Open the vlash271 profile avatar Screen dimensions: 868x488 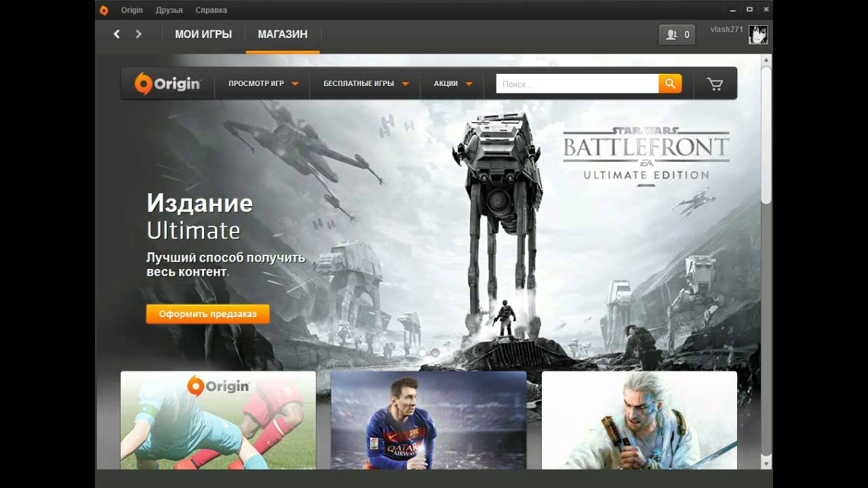tap(758, 35)
